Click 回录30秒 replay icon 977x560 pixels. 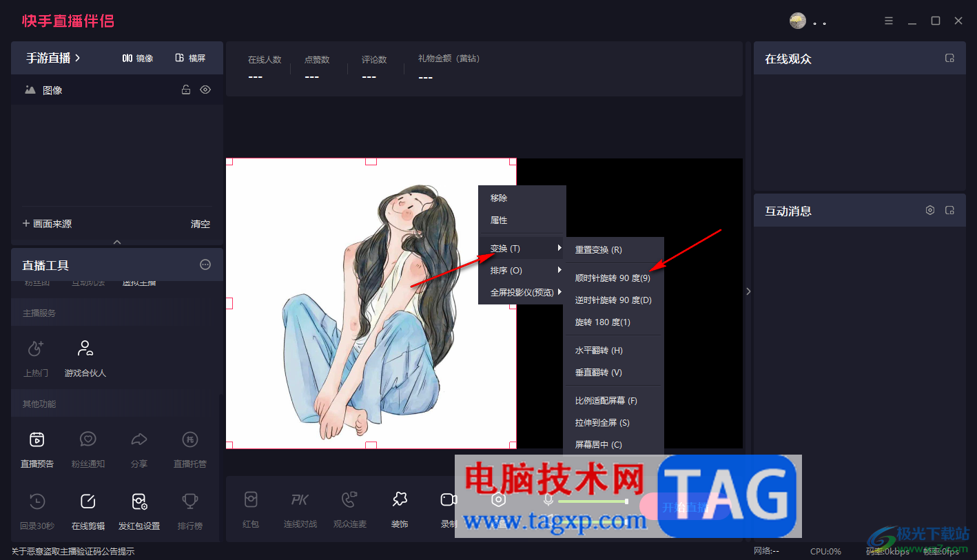[x=37, y=501]
